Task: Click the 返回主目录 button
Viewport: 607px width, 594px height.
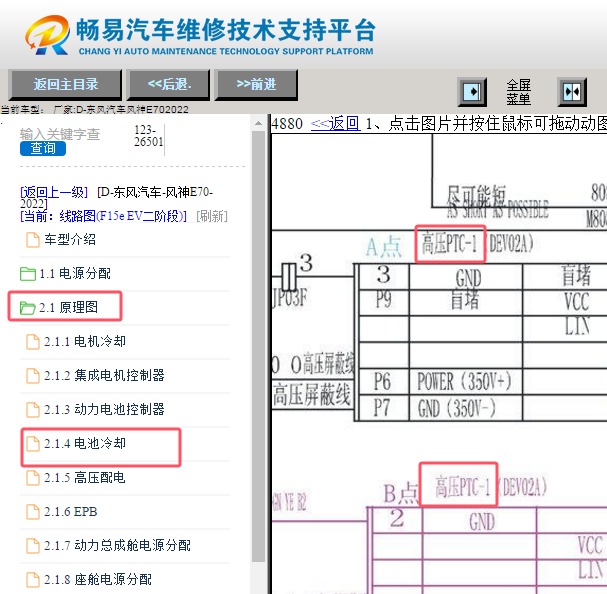Action: pos(65,84)
